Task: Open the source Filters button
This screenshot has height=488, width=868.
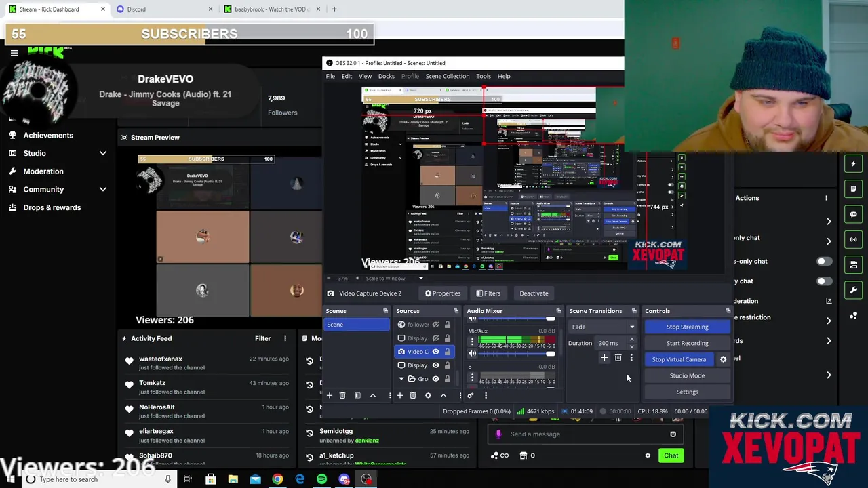Action: (488, 293)
